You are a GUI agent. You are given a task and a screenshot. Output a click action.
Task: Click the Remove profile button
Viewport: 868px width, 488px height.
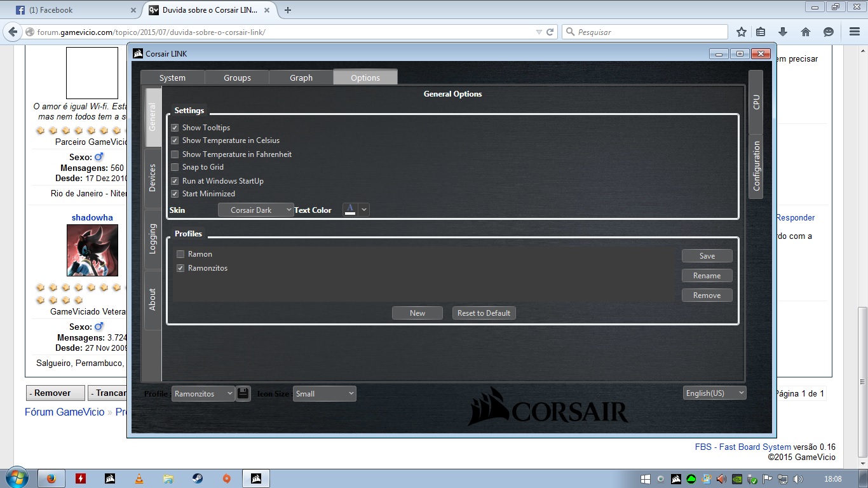[707, 295]
